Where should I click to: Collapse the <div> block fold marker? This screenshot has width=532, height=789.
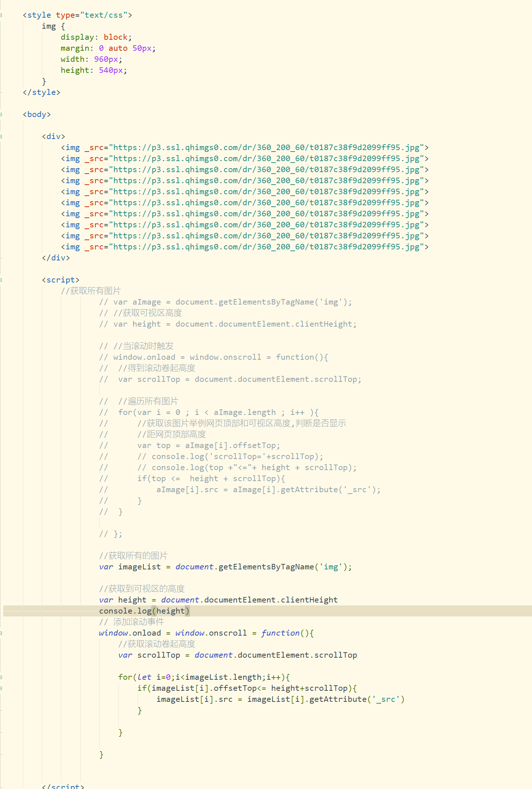[x=1, y=136]
